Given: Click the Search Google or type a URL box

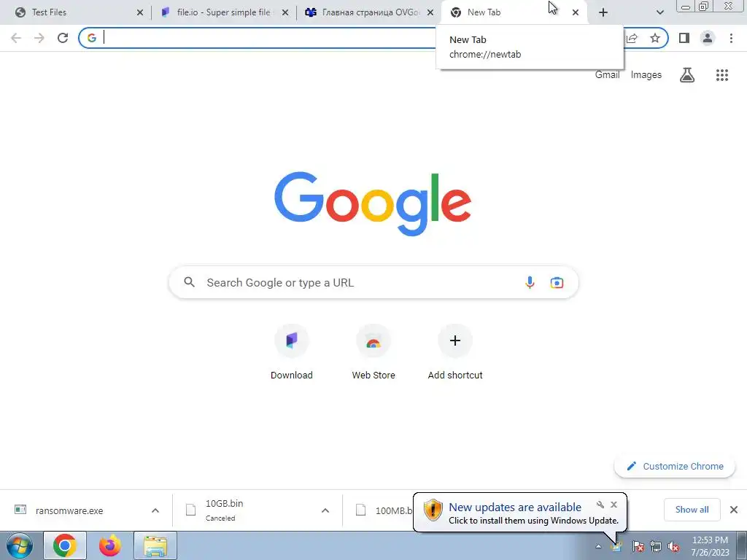Looking at the screenshot, I should point(373,282).
